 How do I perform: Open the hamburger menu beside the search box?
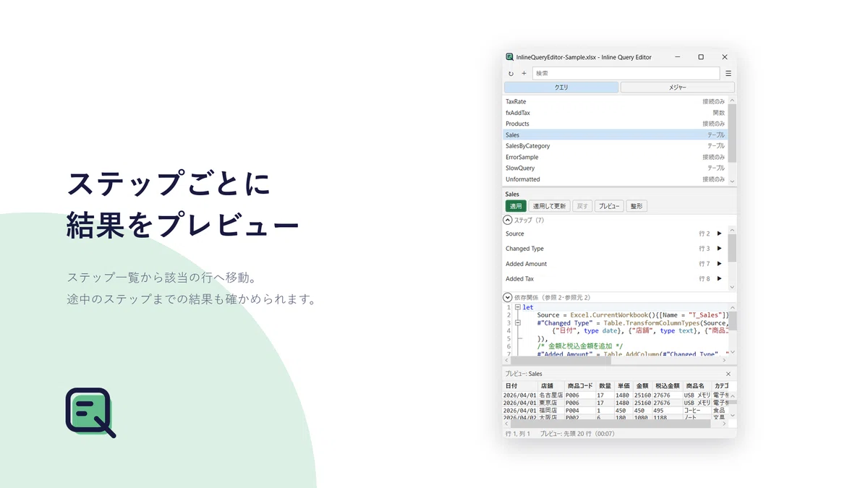(728, 74)
